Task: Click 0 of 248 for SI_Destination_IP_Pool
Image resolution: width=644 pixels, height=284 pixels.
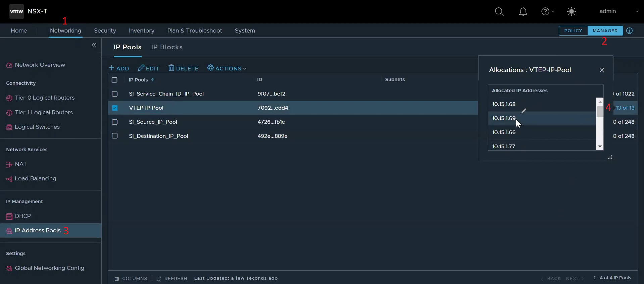Action: click(624, 136)
